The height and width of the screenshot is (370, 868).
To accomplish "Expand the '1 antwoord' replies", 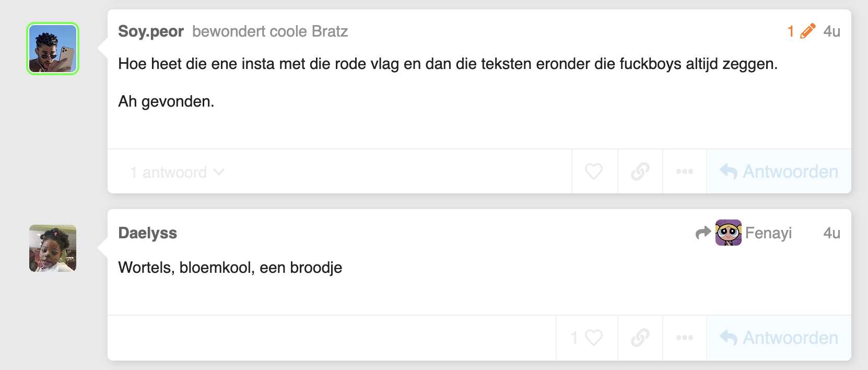I will (x=177, y=172).
